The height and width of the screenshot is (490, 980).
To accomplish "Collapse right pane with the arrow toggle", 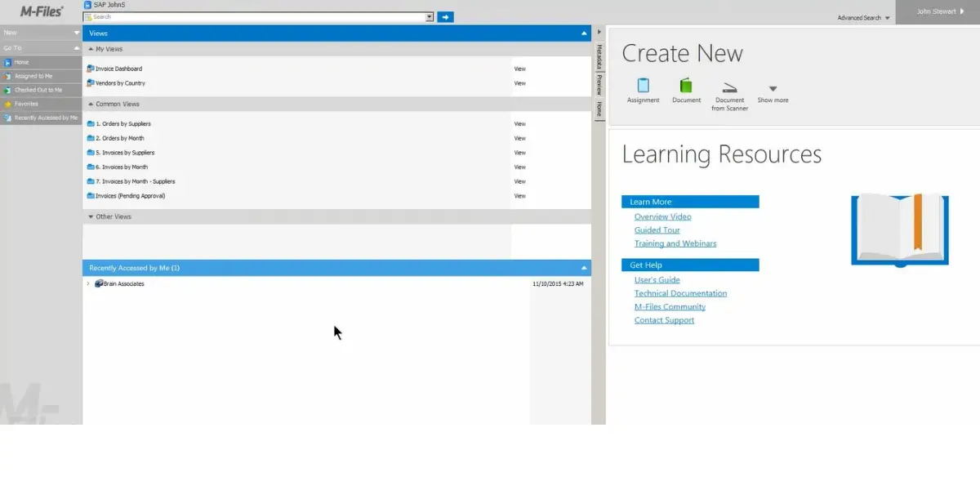I will 599,33.
